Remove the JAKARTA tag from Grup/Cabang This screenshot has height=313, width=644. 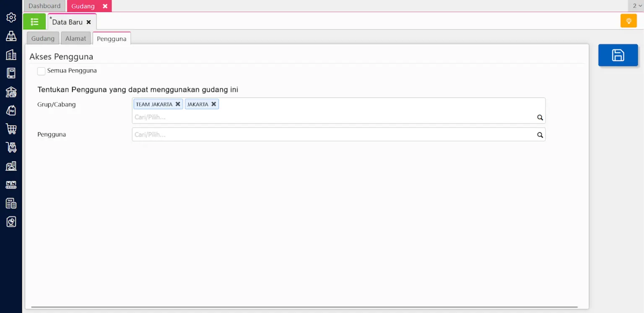click(x=213, y=104)
